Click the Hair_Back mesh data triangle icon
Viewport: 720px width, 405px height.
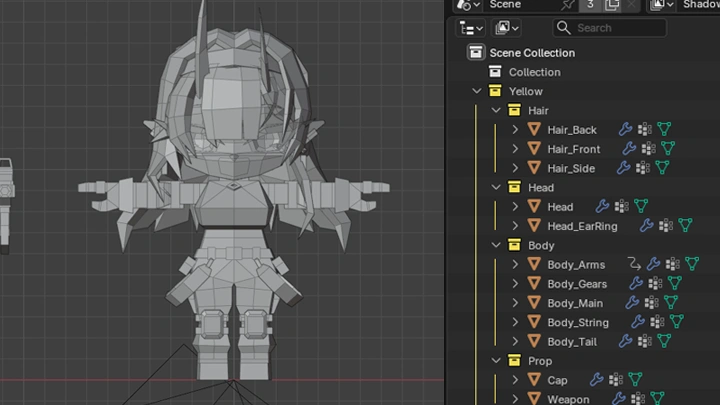tap(664, 129)
